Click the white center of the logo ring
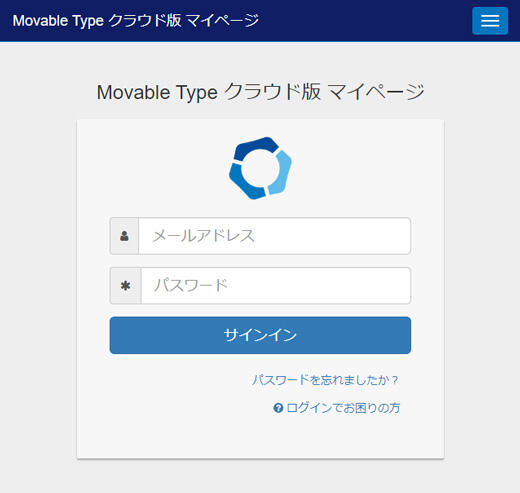 (x=260, y=168)
